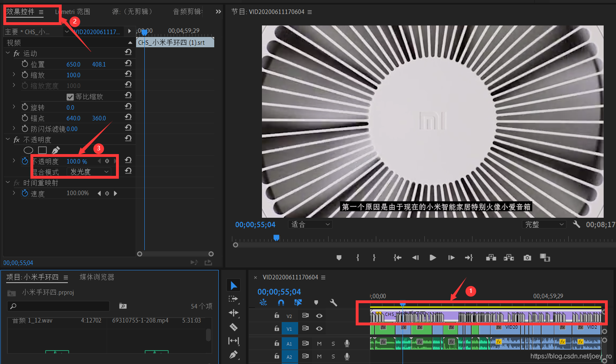Click the opacity value 100.0 %
The height and width of the screenshot is (364, 616).
click(x=77, y=161)
